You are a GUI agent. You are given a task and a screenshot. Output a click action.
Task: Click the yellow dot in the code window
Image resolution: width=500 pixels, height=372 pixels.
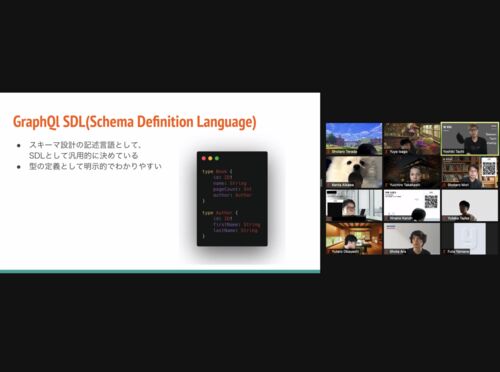pos(210,158)
